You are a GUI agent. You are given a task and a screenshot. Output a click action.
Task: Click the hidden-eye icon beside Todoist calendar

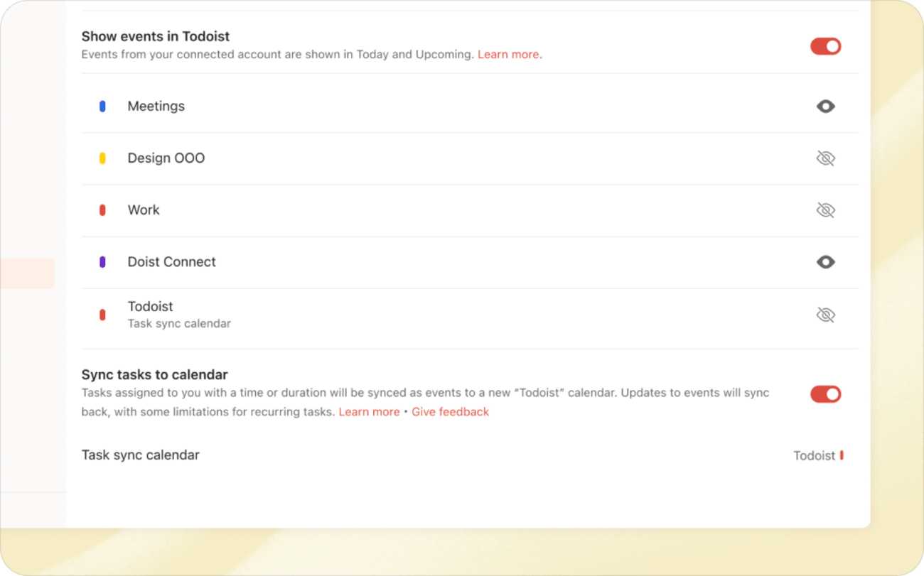[825, 314]
